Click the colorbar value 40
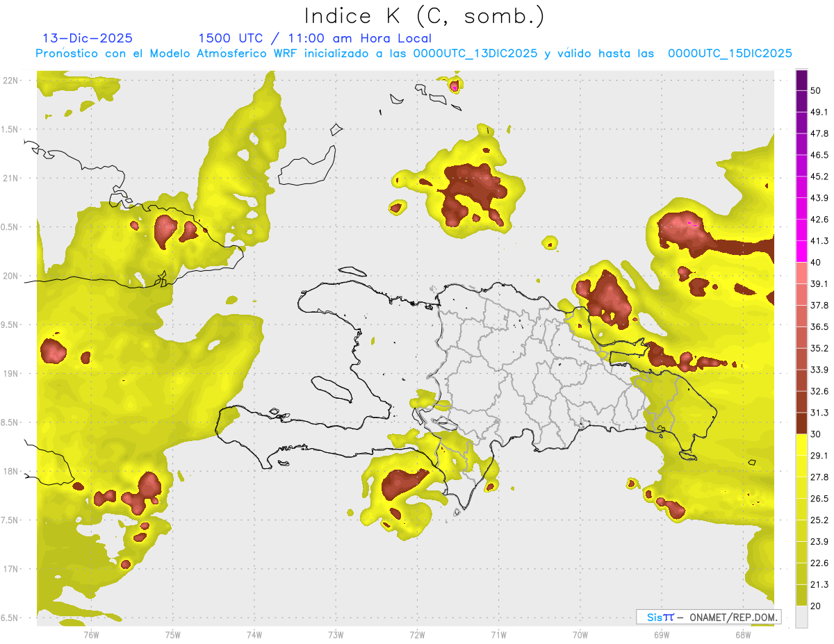This screenshot has width=834, height=644. pos(817,263)
